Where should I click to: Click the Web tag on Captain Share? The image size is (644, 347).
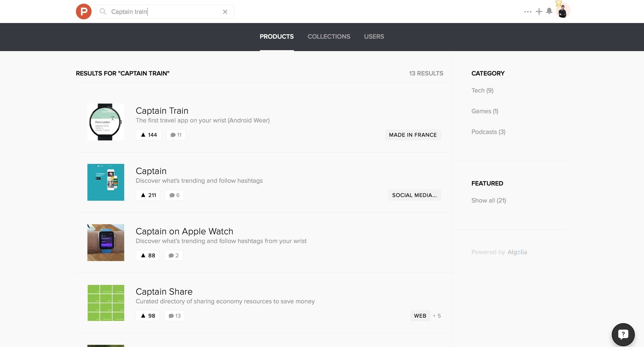pos(420,316)
